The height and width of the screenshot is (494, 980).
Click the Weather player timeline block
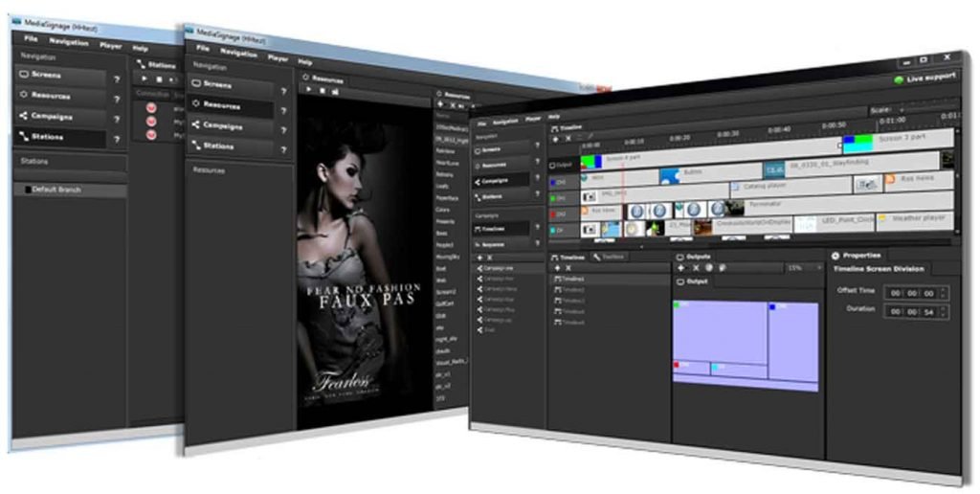pos(915,220)
